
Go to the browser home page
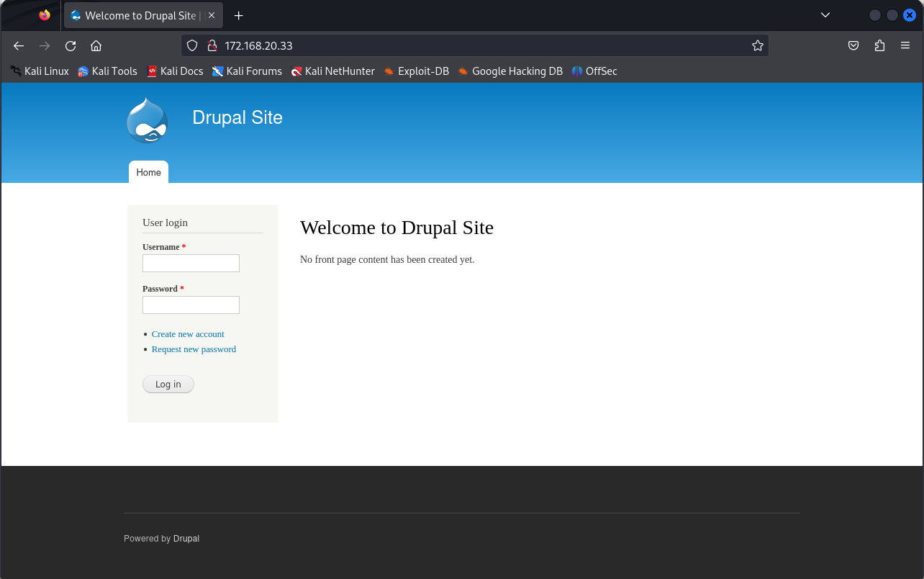tap(96, 45)
